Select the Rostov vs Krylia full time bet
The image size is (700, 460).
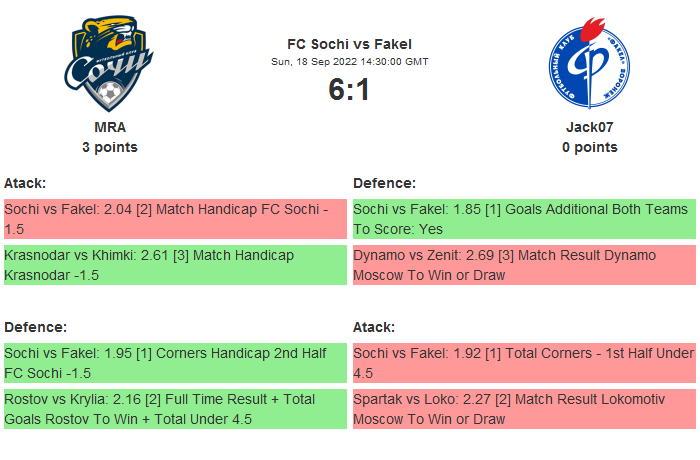(175, 409)
